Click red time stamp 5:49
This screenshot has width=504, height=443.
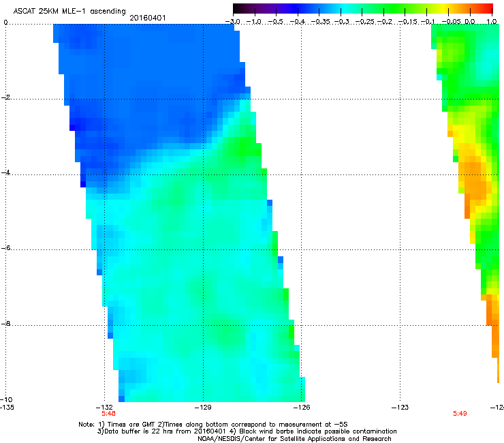pyautogui.click(x=460, y=414)
